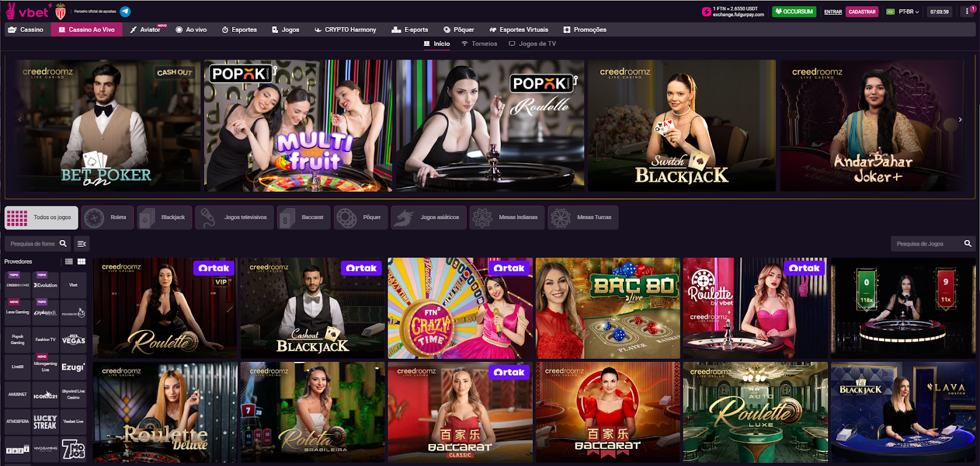Open Roleta Brasileira game thumbnail

(312, 412)
